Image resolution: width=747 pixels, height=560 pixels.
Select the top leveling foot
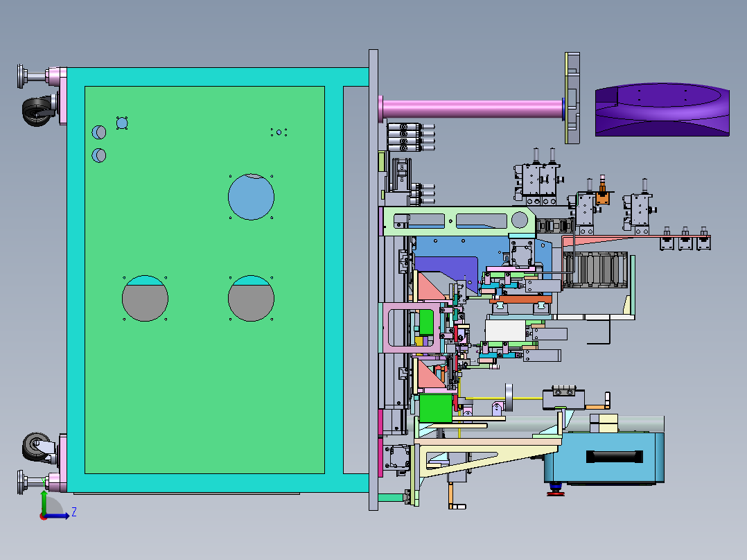[33, 76]
